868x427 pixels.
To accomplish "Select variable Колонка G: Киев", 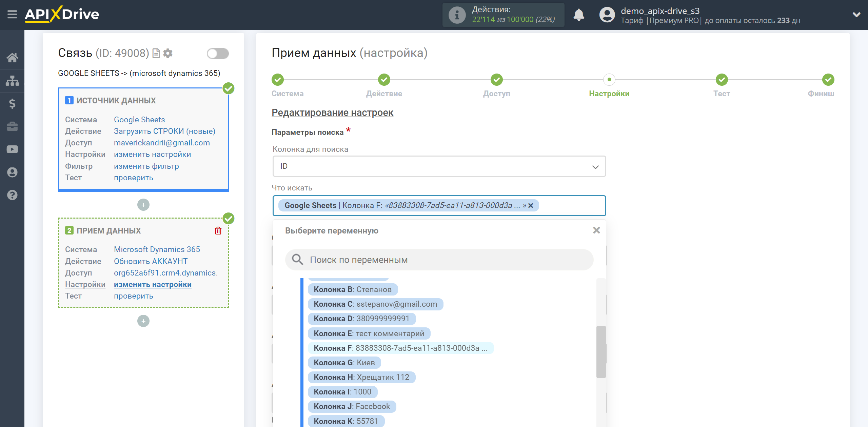I will (x=344, y=363).
